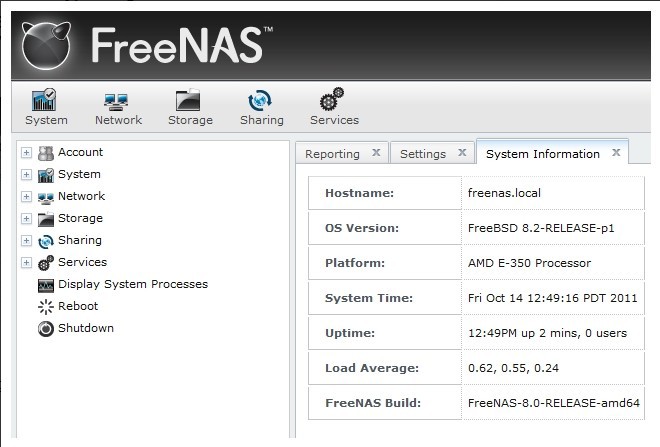The height and width of the screenshot is (447, 660).
Task: Click the Shutdown power icon
Action: tap(46, 328)
